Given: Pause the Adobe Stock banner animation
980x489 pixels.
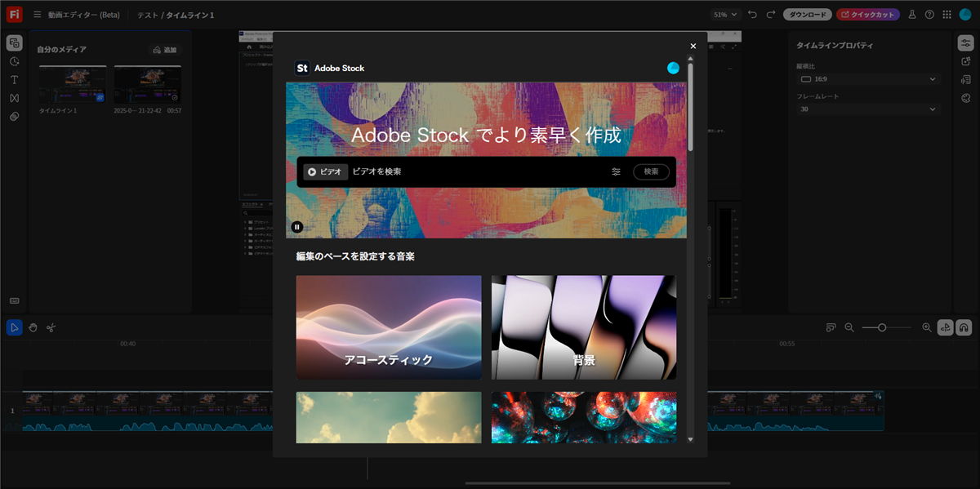Looking at the screenshot, I should pos(297,227).
